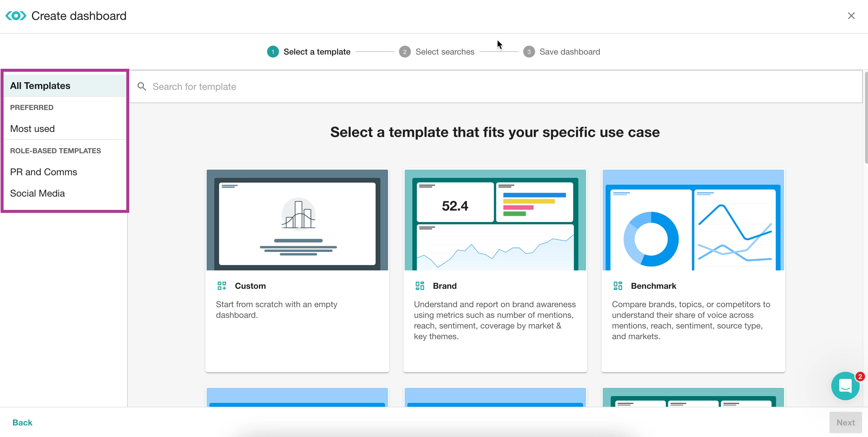
Task: Click the Back link
Action: pos(22,422)
